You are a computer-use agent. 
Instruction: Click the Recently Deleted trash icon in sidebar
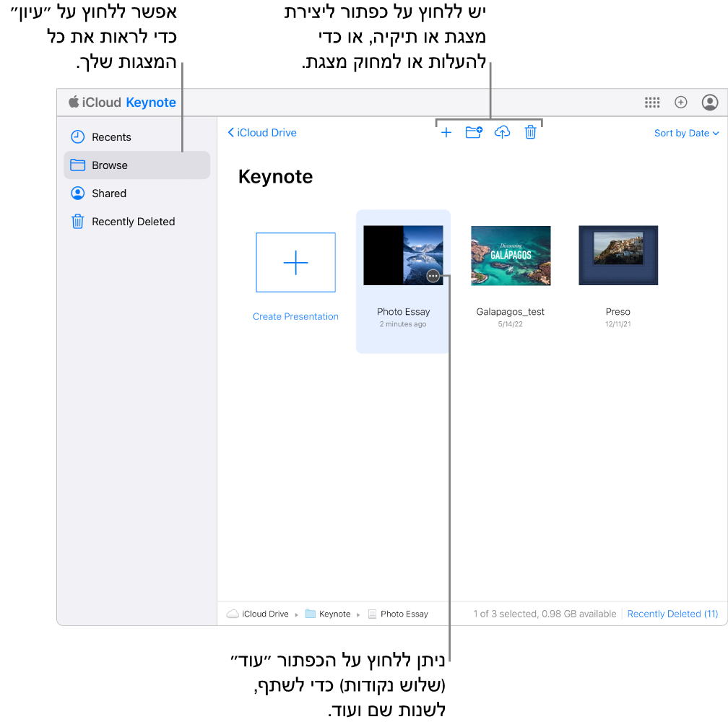pyautogui.click(x=77, y=222)
